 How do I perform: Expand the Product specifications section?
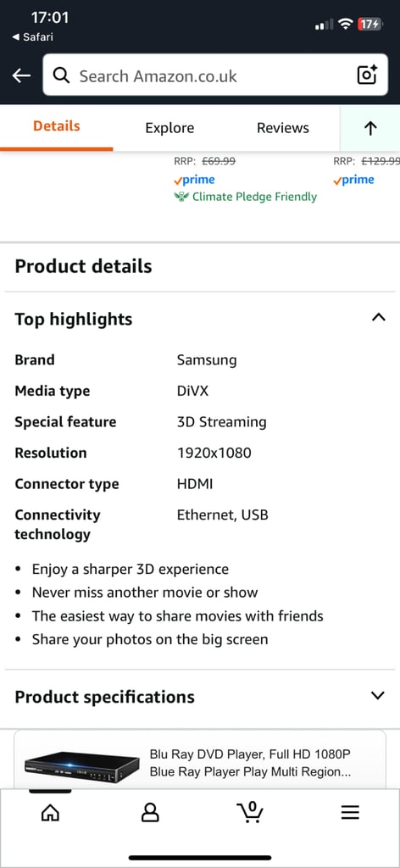(378, 695)
